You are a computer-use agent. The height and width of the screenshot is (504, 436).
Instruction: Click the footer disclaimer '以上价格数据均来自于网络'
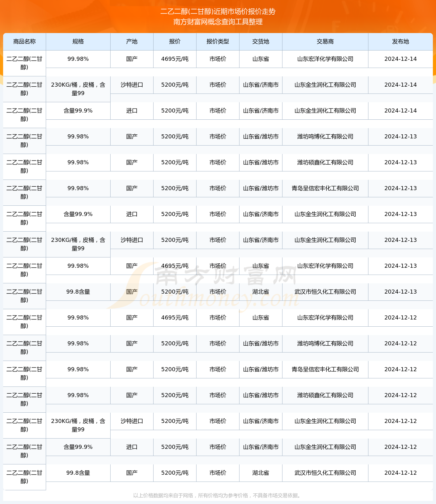pos(163,495)
